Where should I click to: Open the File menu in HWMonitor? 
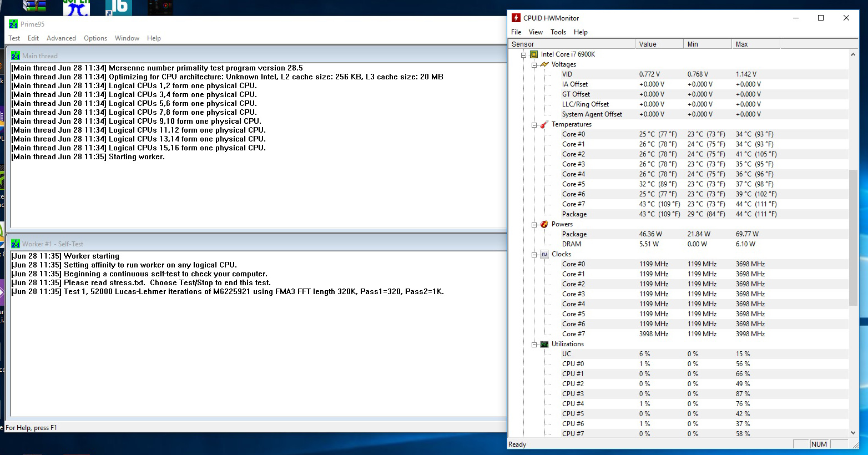coord(516,32)
